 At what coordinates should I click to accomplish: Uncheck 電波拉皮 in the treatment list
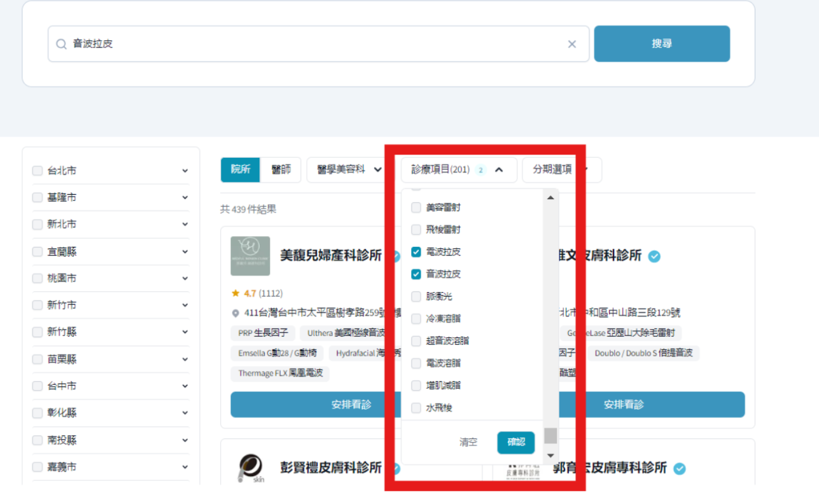click(416, 252)
